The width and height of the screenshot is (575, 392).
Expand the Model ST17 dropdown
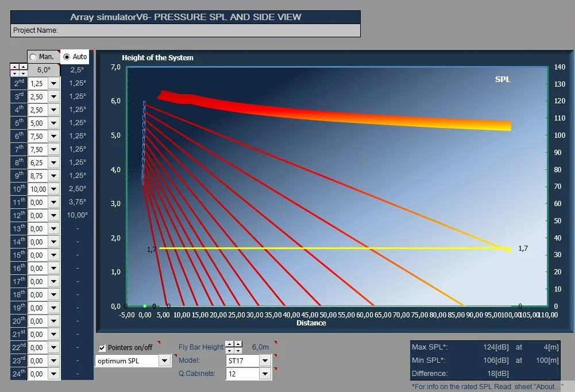coord(265,360)
